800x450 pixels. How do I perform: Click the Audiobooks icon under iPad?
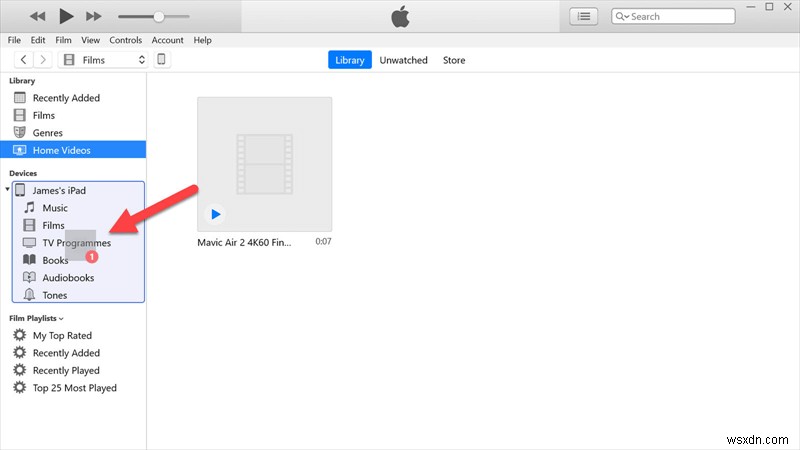[x=30, y=277]
